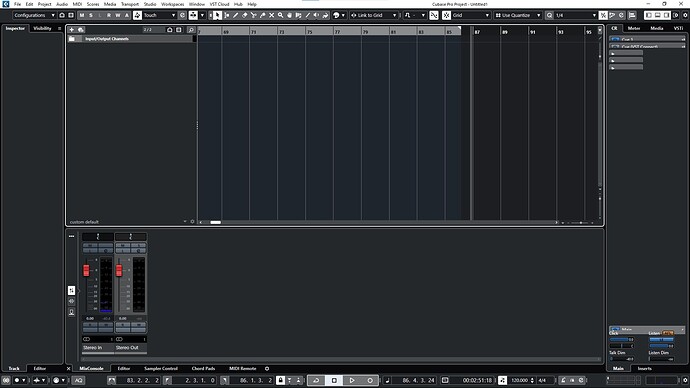This screenshot has width=690, height=388.
Task: Toggle Mute all tracks M button
Action: (82, 15)
